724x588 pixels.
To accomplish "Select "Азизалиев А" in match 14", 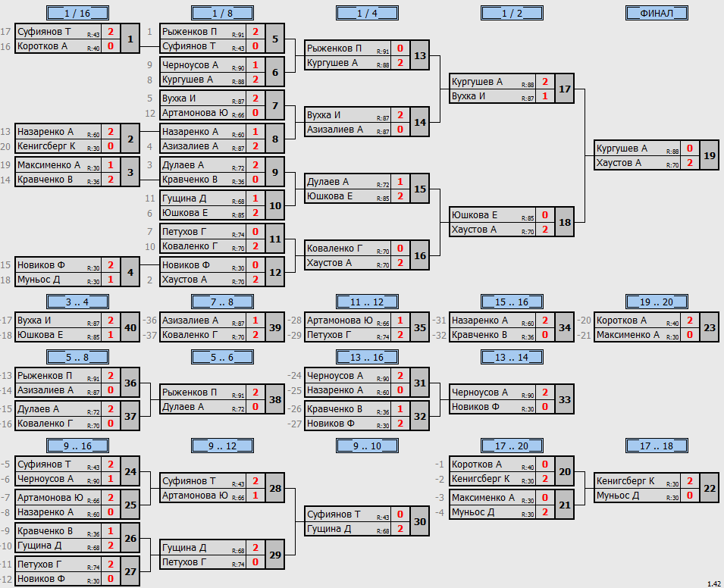I will [x=335, y=130].
